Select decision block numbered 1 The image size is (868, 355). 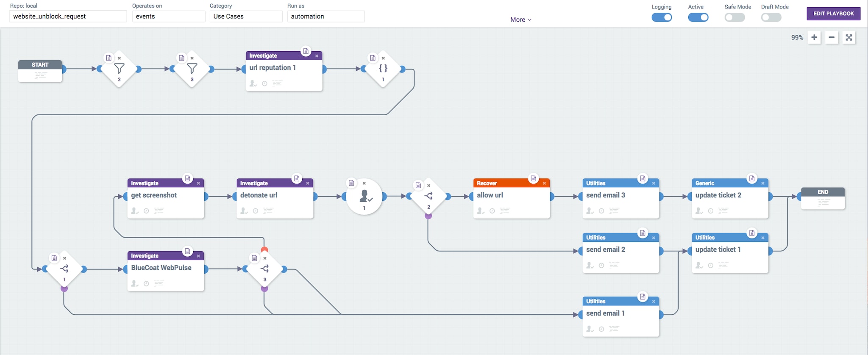point(64,269)
